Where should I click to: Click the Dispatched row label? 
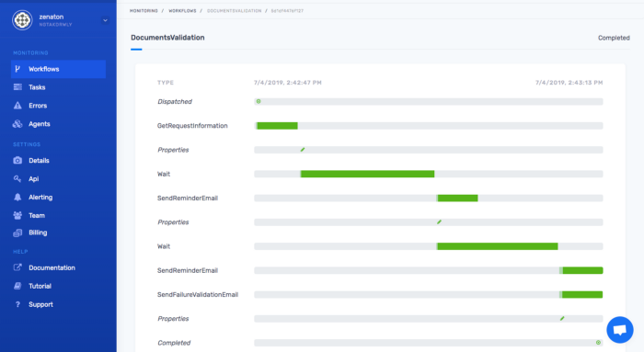175,101
